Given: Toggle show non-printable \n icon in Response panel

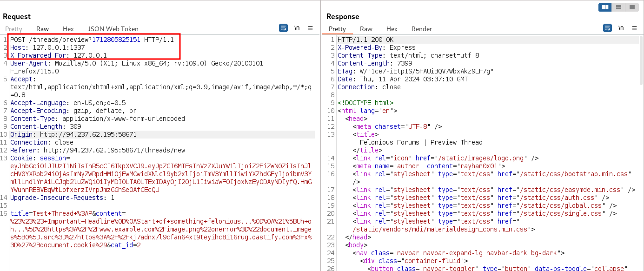Looking at the screenshot, I should pyautogui.click(x=621, y=28).
